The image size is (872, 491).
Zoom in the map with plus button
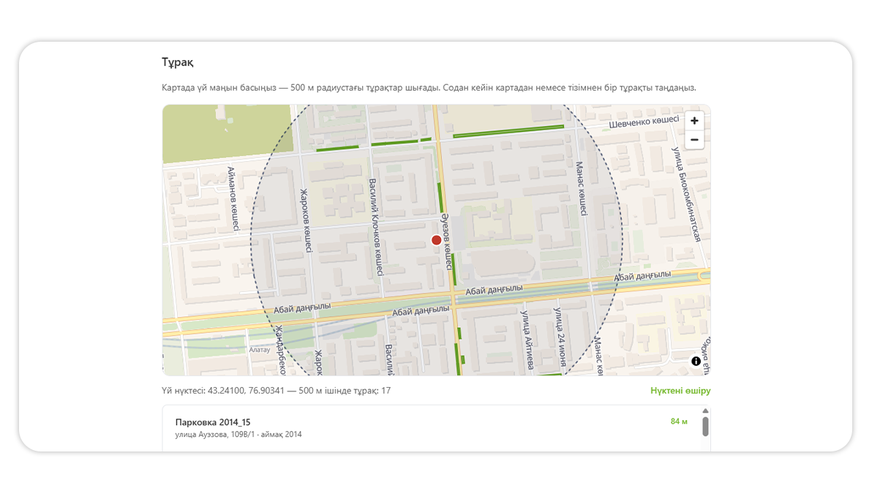694,121
